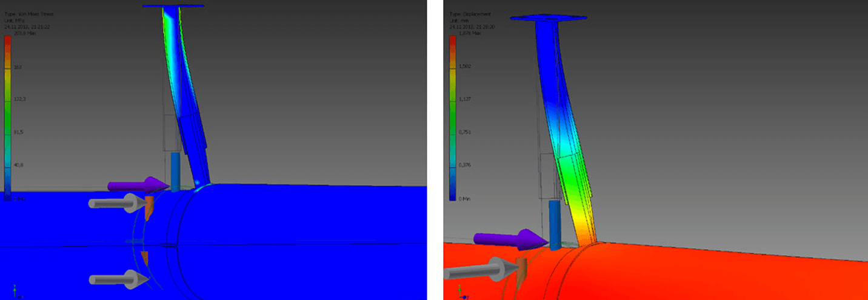Select the blue cylinder in the stress view

point(175,172)
